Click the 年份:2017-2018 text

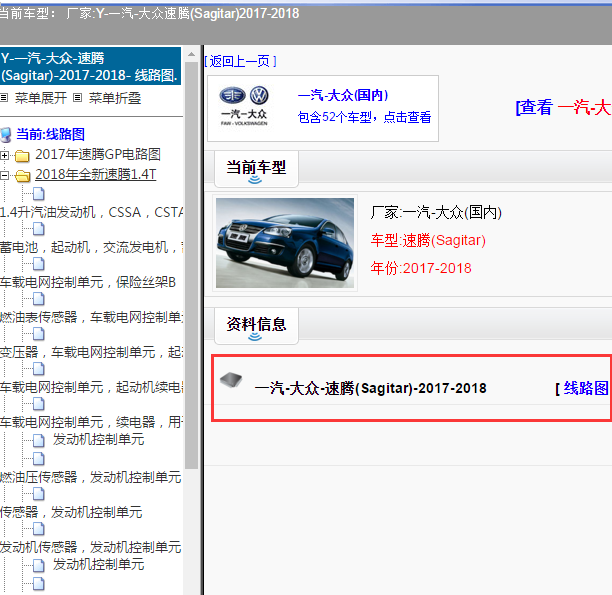tap(421, 268)
